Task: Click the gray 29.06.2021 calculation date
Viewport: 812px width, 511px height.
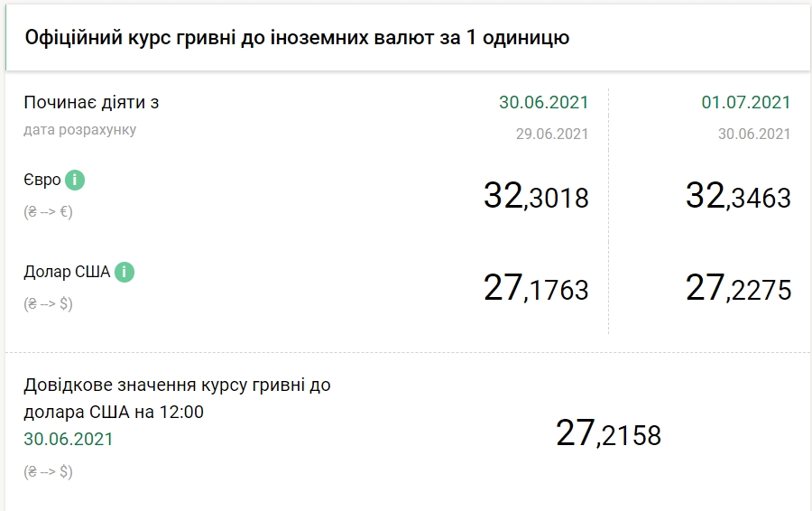Action: 550,134
